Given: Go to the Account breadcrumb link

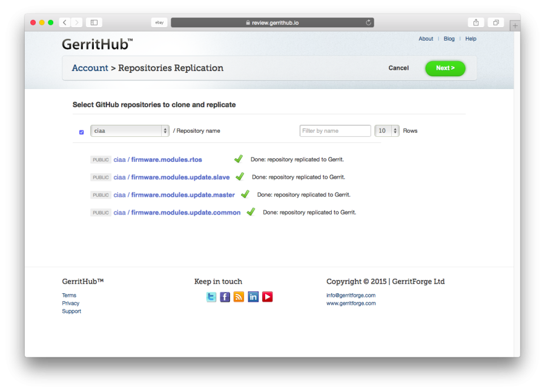Looking at the screenshot, I should pyautogui.click(x=90, y=68).
